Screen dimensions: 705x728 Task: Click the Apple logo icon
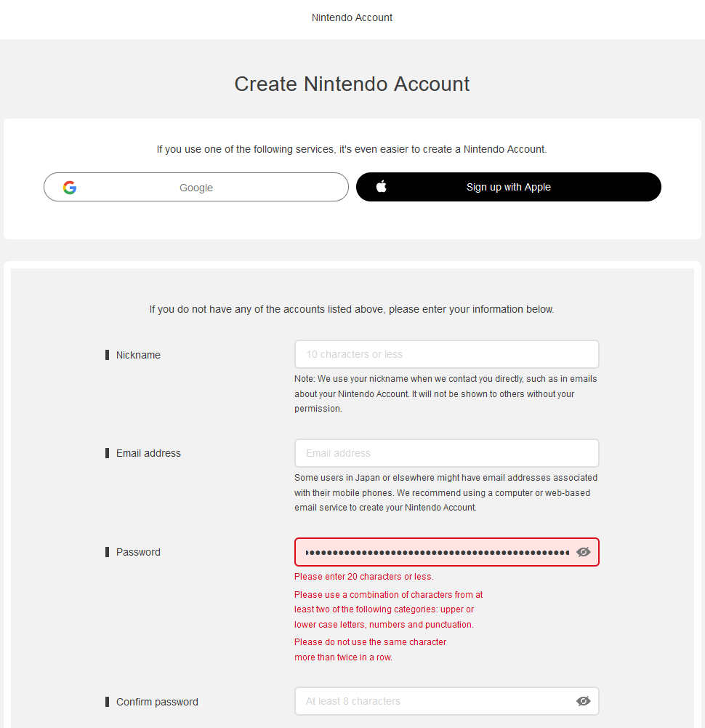[x=382, y=187]
